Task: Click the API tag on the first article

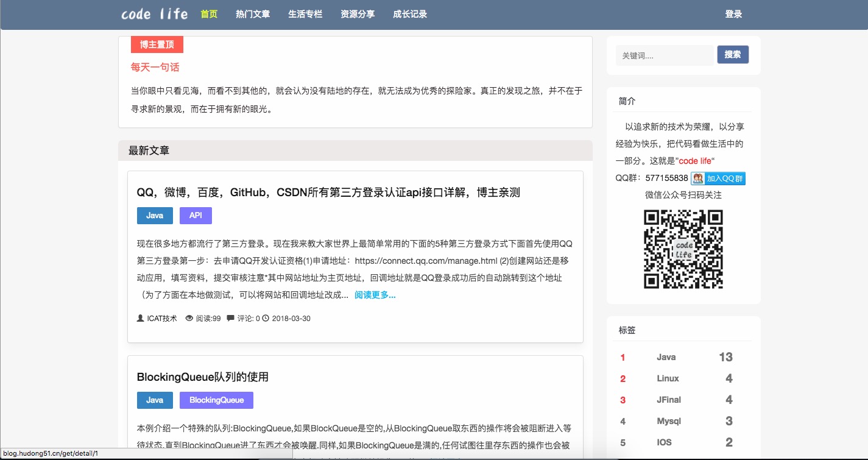Action: pos(196,216)
